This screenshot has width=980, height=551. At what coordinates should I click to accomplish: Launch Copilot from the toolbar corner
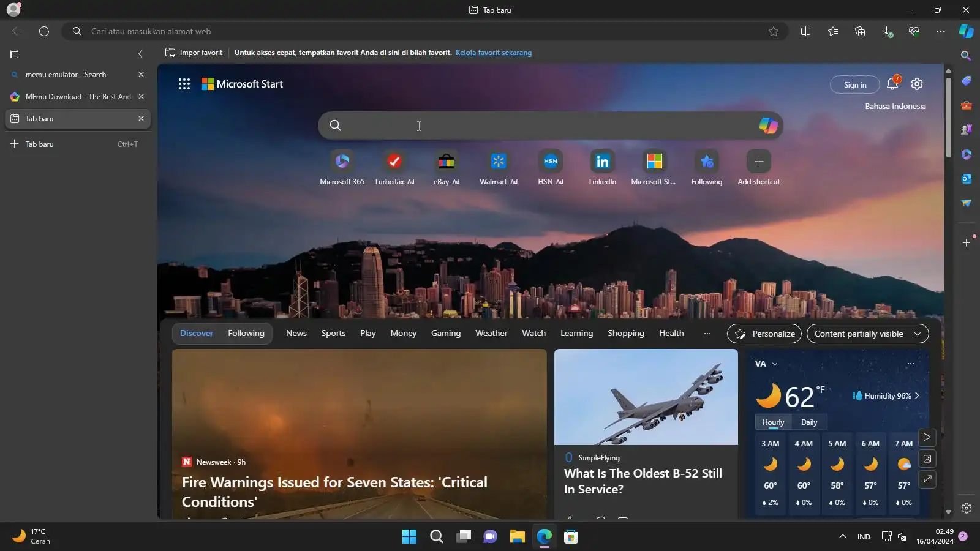click(967, 31)
